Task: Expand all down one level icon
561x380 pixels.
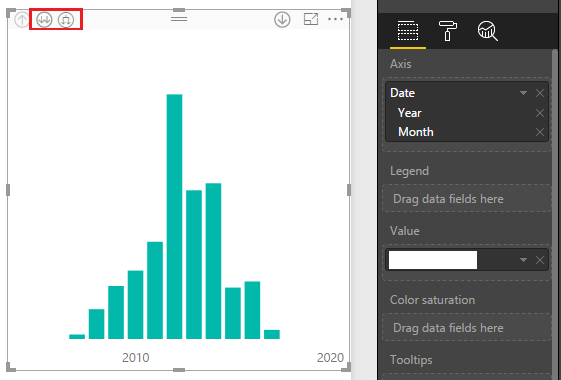Action: pyautogui.click(x=66, y=19)
